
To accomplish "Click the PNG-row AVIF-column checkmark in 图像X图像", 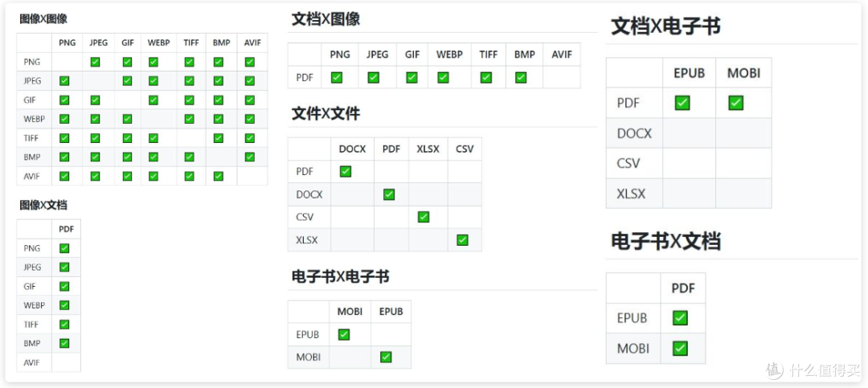I will tap(250, 62).
